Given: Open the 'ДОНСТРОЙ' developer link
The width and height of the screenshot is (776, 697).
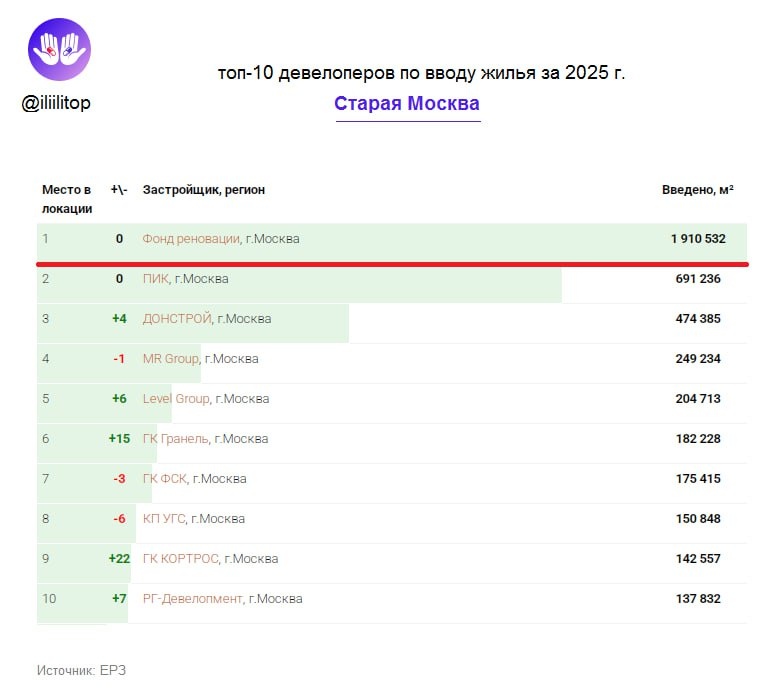Looking at the screenshot, I should pos(177,319).
